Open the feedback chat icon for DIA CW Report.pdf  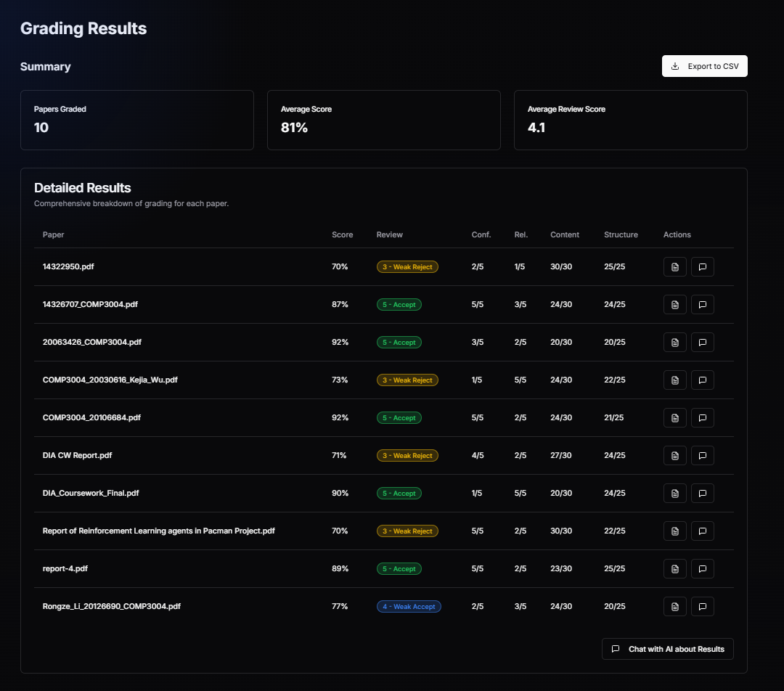pyautogui.click(x=702, y=455)
